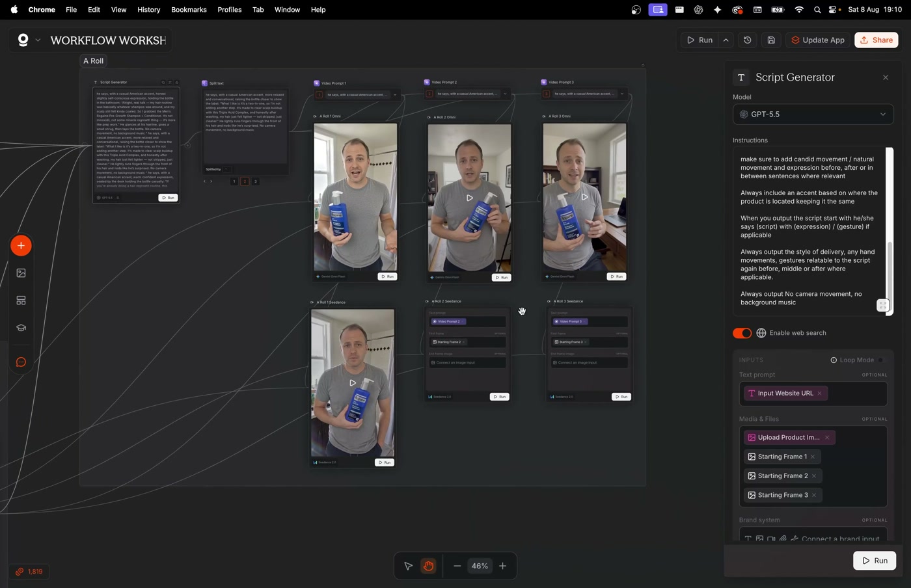The image size is (911, 588).
Task: Run the A Roll 2 Seedance node
Action: [x=499, y=397]
